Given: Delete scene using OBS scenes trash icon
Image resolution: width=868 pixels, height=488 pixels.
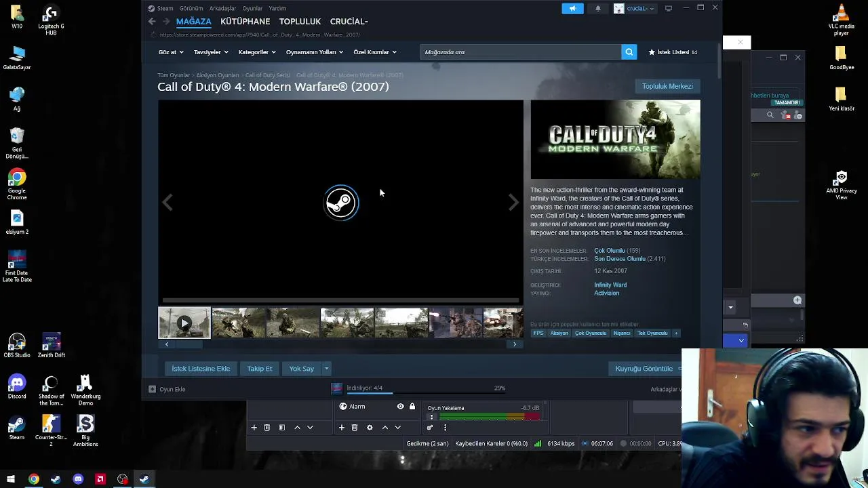Looking at the screenshot, I should [267, 428].
